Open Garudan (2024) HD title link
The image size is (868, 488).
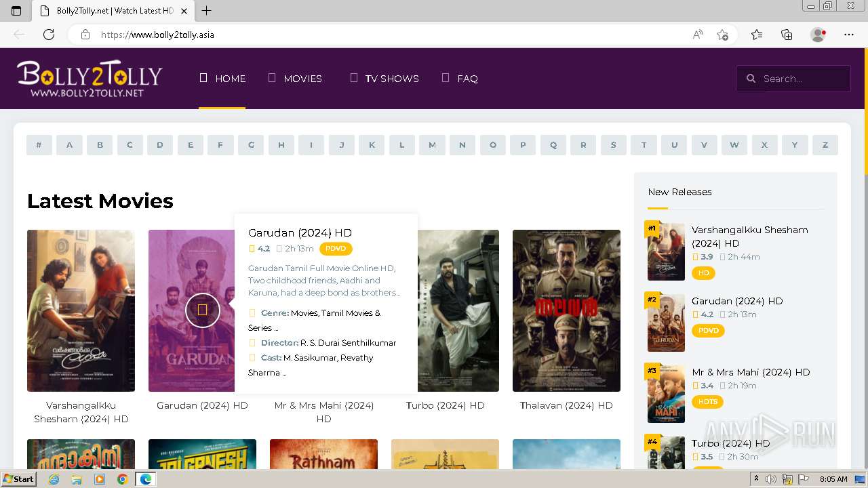pyautogui.click(x=202, y=405)
